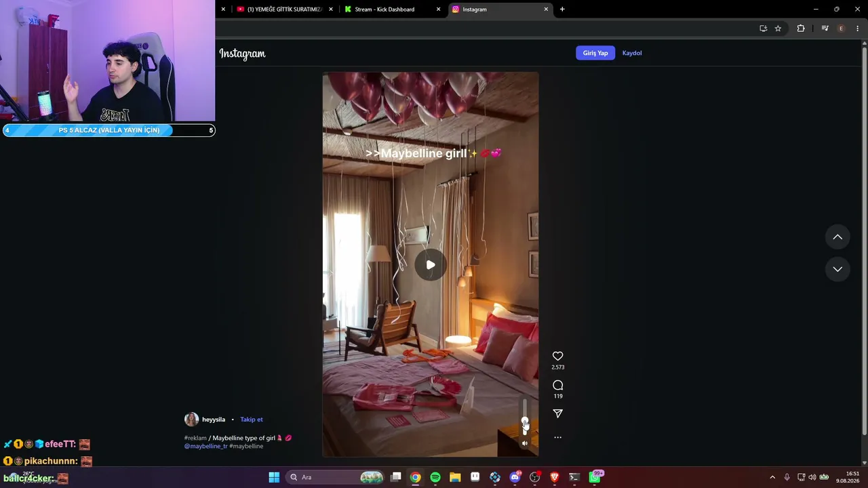Viewport: 868px width, 488px height.
Task: Go to the next reel with down arrow
Action: click(x=837, y=269)
